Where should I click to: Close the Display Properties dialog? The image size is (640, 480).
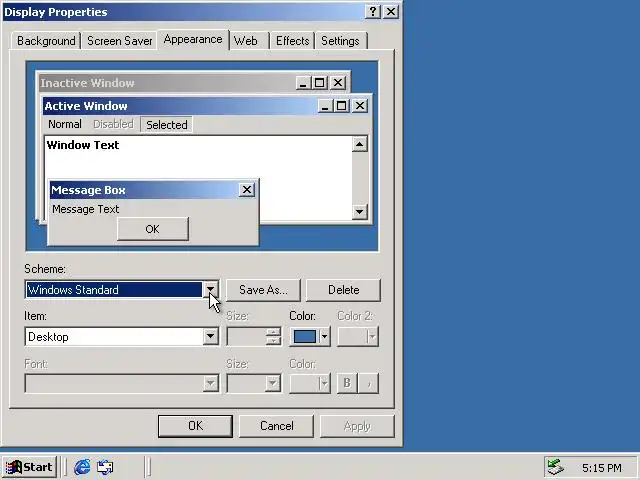click(x=391, y=11)
